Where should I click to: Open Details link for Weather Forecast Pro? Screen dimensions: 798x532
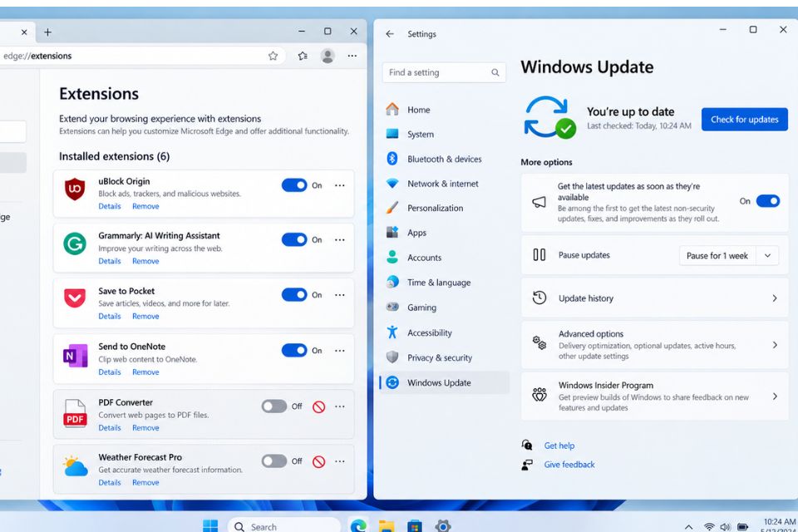(x=110, y=483)
